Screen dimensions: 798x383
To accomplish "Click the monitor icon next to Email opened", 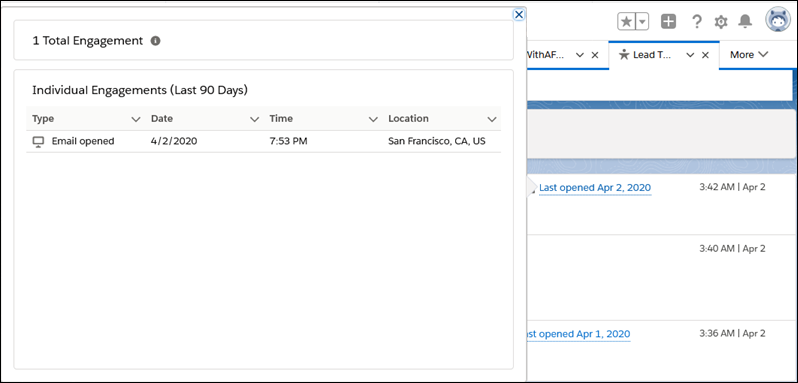I will click(39, 142).
